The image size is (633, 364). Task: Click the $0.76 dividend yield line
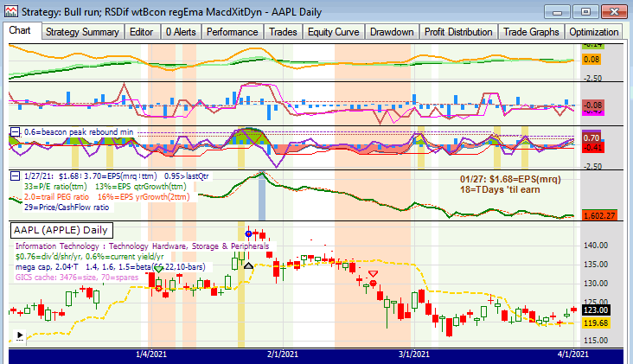[x=90, y=257]
